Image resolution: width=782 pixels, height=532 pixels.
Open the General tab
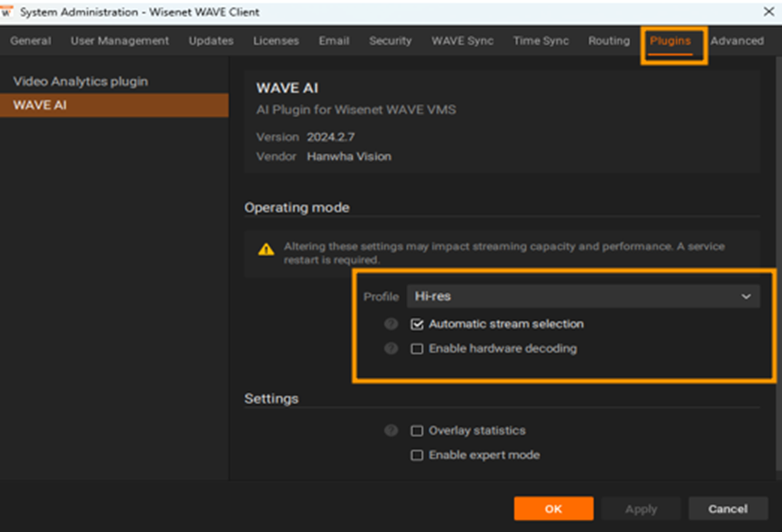(x=31, y=41)
